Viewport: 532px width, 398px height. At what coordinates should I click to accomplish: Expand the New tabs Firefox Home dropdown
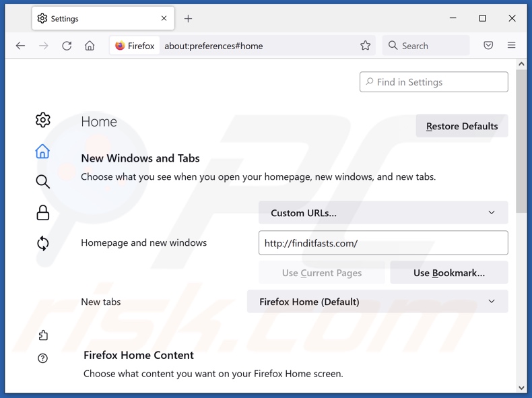[x=377, y=302]
